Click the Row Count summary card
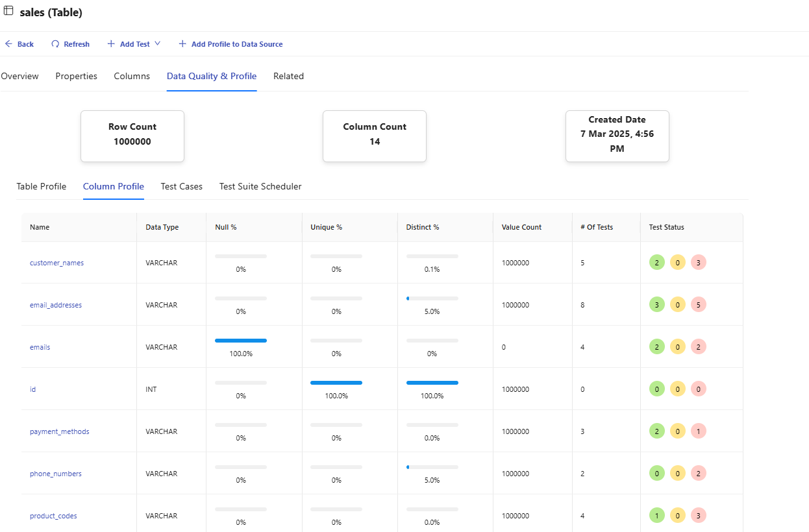The image size is (809, 532). click(x=132, y=136)
